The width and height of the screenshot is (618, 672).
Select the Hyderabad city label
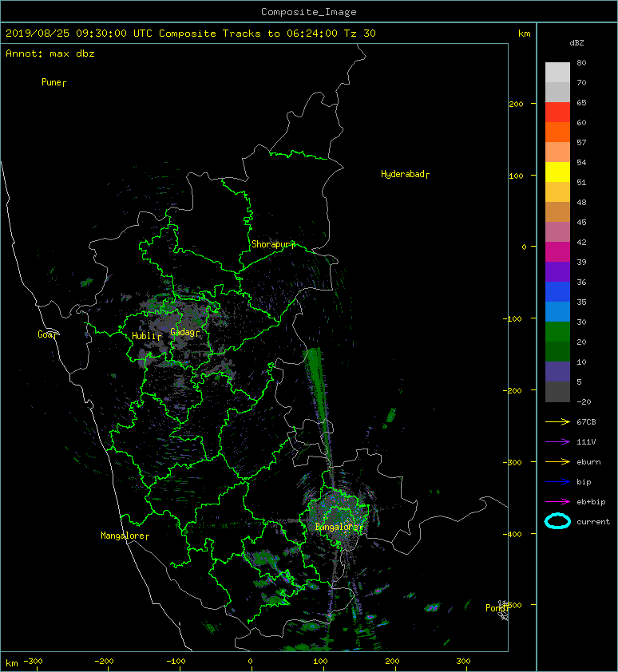click(x=405, y=174)
